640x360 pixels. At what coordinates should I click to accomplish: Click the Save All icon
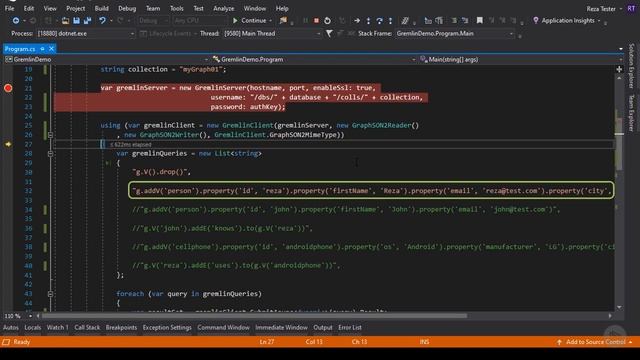click(87, 20)
